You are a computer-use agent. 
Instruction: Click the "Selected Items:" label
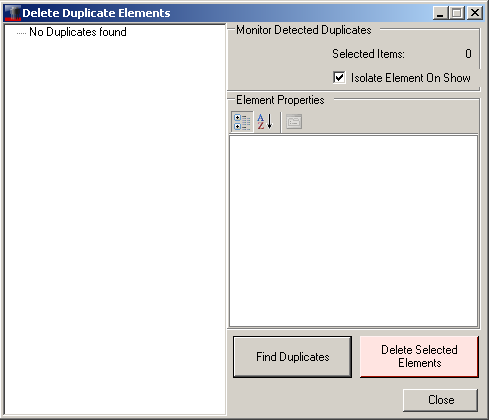click(x=368, y=54)
